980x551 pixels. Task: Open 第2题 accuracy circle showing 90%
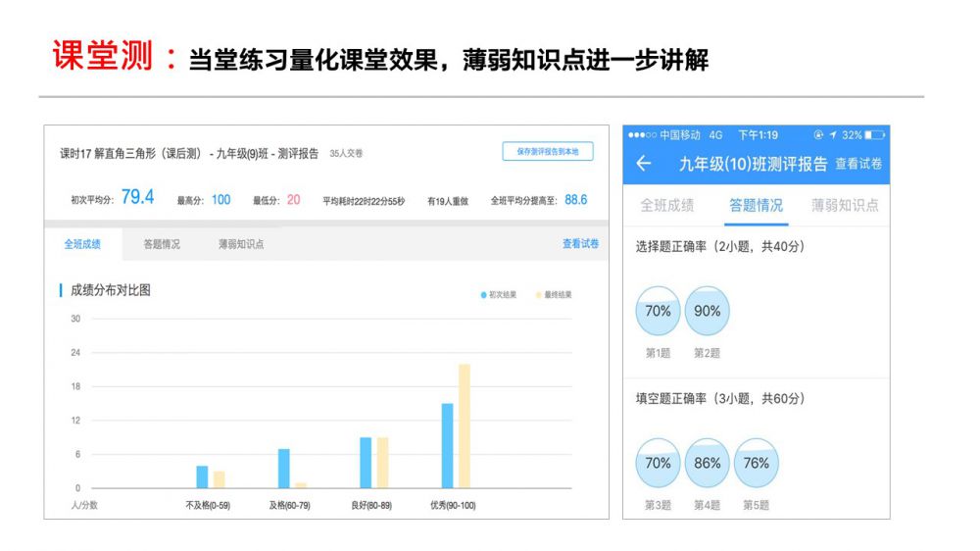coord(708,311)
